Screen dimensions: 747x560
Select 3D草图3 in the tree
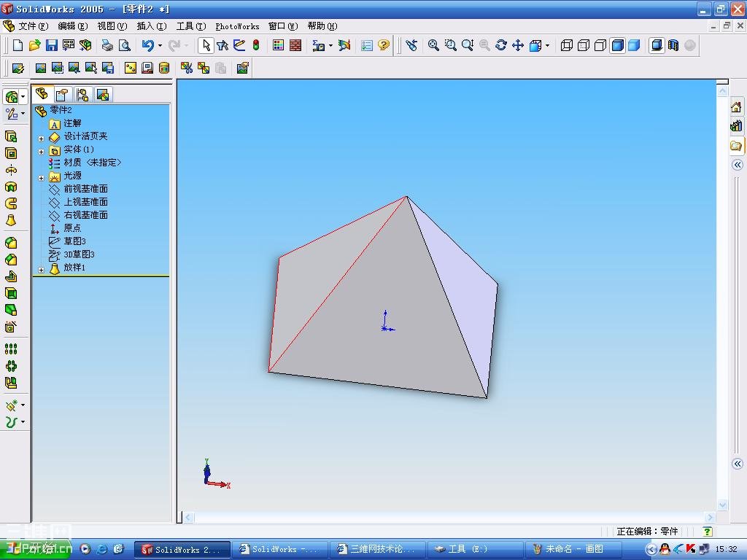(x=79, y=254)
